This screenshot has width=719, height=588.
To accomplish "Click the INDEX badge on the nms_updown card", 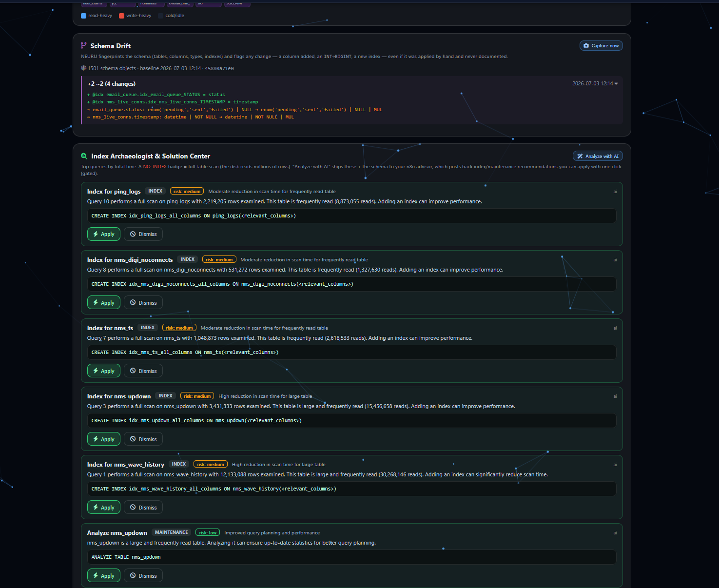I will [x=166, y=396].
